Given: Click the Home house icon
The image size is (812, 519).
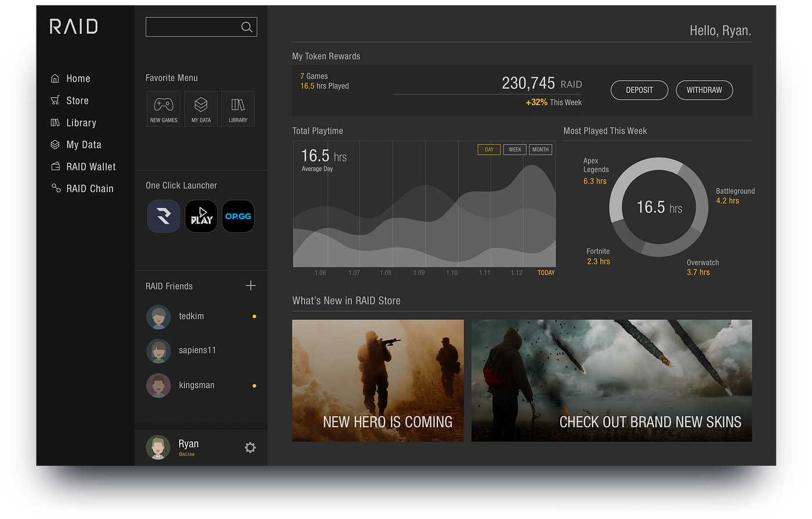Looking at the screenshot, I should coord(55,78).
